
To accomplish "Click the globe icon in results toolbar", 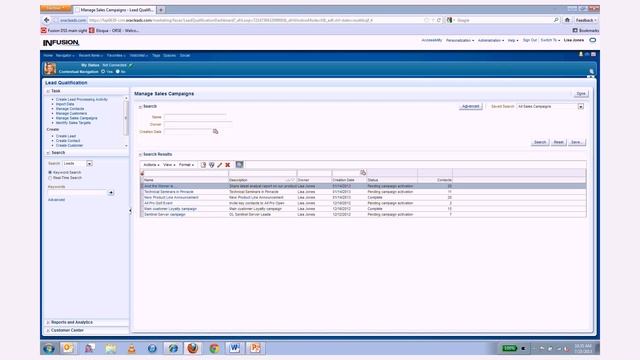I will pos(211,165).
